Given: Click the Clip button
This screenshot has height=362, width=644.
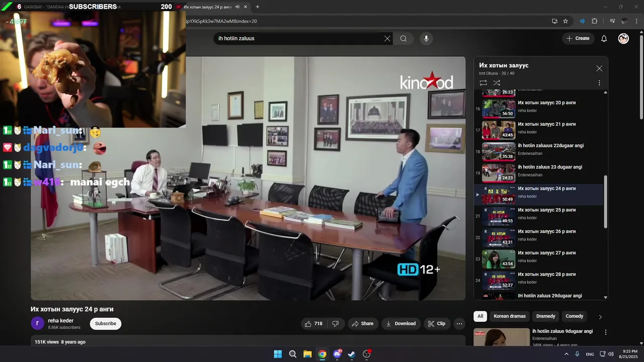Looking at the screenshot, I should [436, 324].
